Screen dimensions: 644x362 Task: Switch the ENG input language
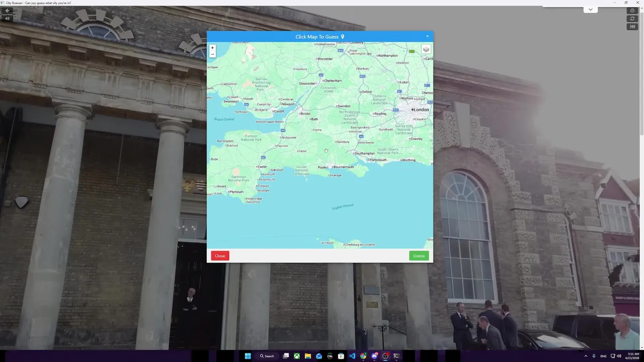tap(603, 356)
